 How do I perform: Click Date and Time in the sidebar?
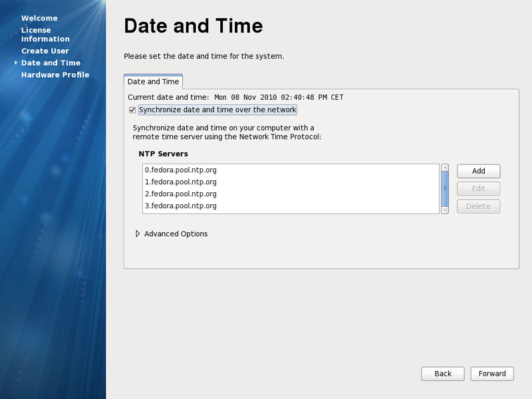(51, 63)
